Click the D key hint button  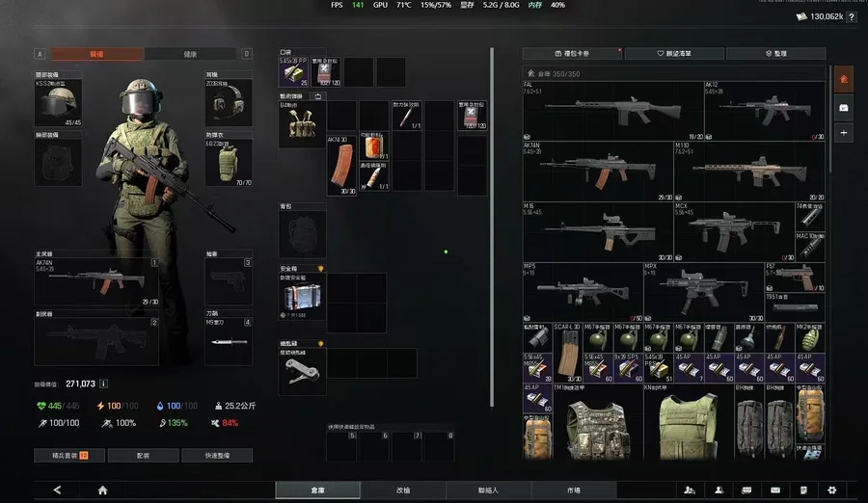pos(247,54)
